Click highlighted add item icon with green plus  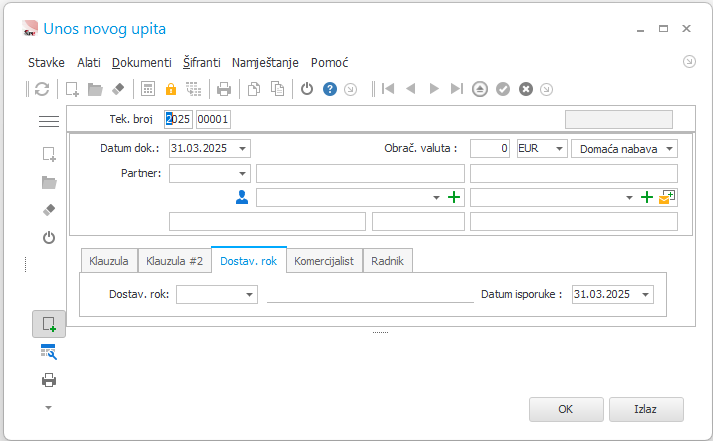click(x=49, y=324)
